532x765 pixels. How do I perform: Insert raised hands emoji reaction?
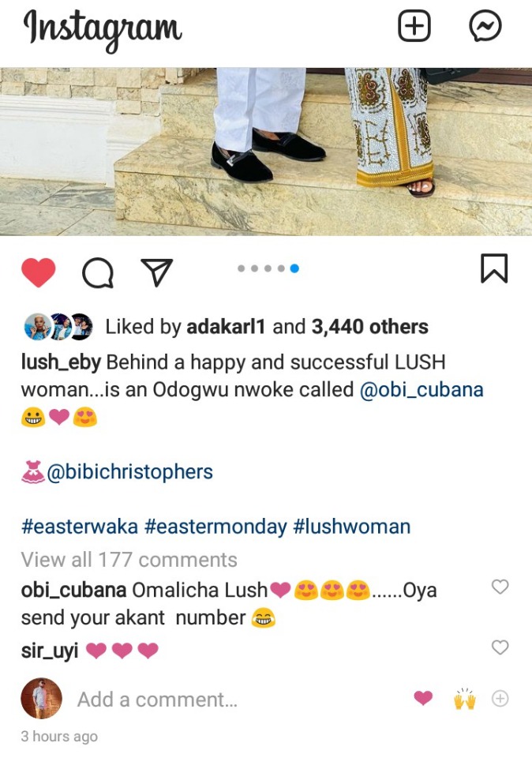click(464, 699)
